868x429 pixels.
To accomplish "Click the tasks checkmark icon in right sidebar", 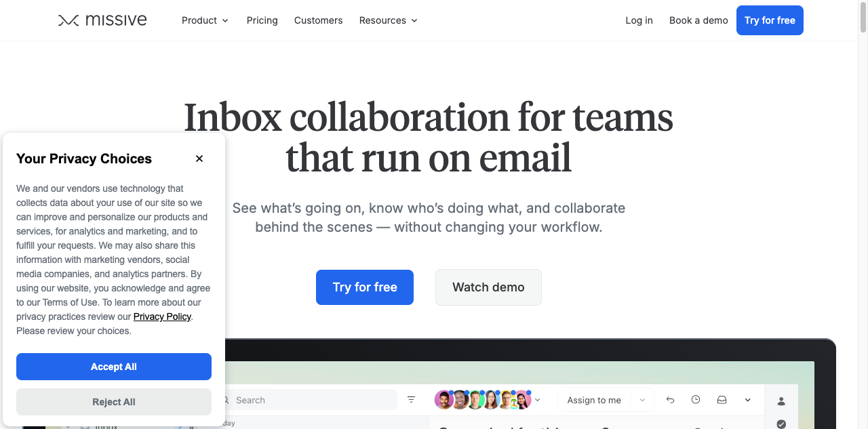I will 781,424.
